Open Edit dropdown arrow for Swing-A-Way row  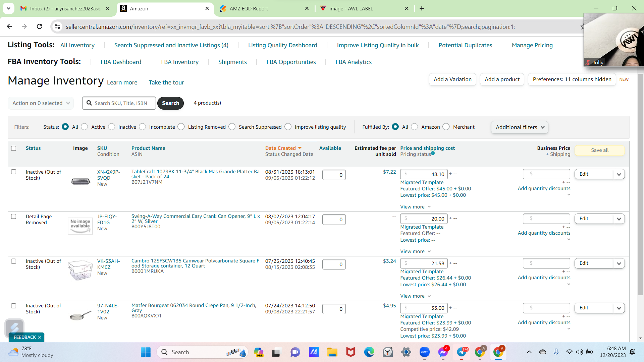click(619, 219)
